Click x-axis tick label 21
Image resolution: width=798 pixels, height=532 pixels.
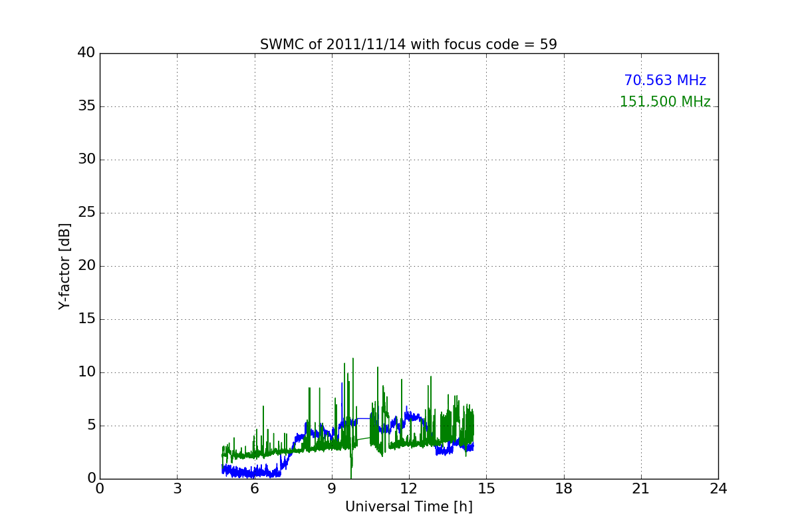641,489
